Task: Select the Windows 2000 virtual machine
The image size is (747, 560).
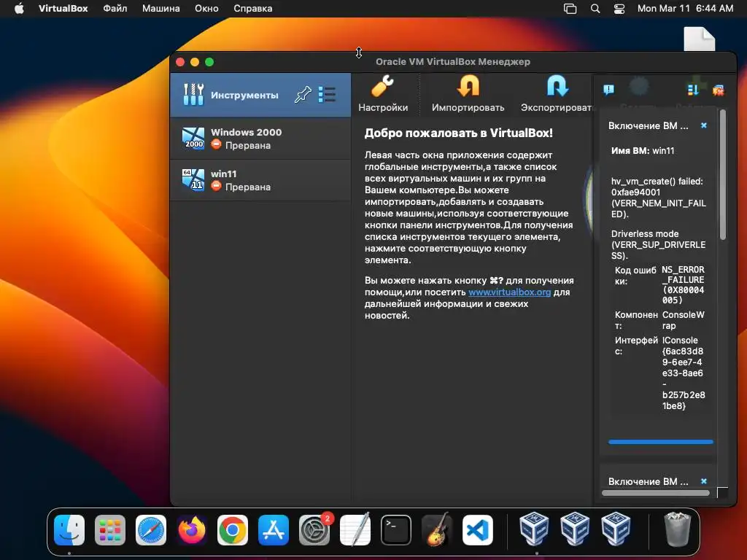Action: [260, 139]
